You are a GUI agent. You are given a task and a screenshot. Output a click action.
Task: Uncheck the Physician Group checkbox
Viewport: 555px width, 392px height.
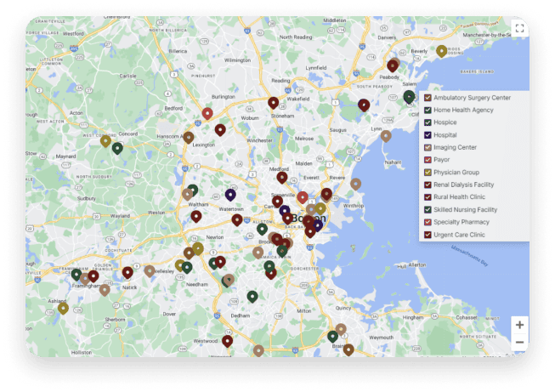(428, 173)
